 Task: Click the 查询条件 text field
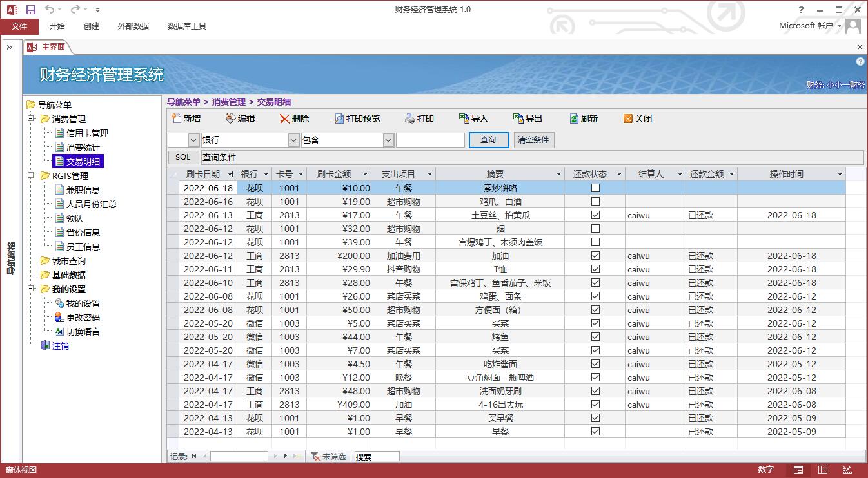coord(531,157)
